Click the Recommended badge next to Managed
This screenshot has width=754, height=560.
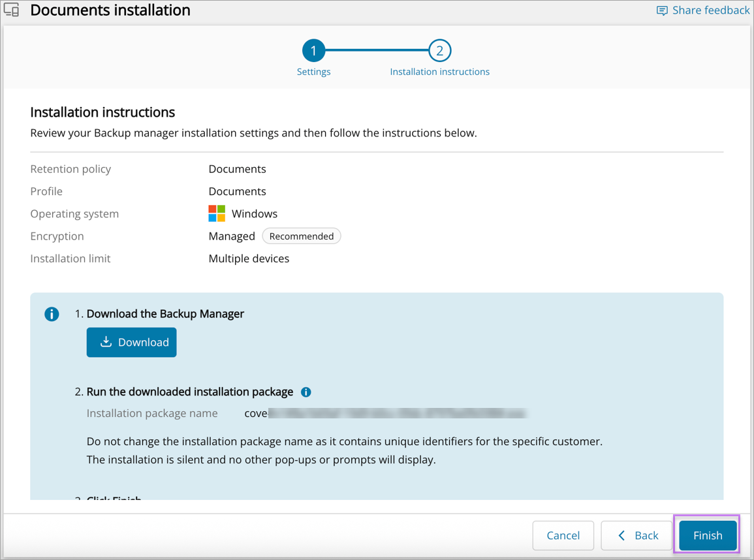tap(301, 236)
